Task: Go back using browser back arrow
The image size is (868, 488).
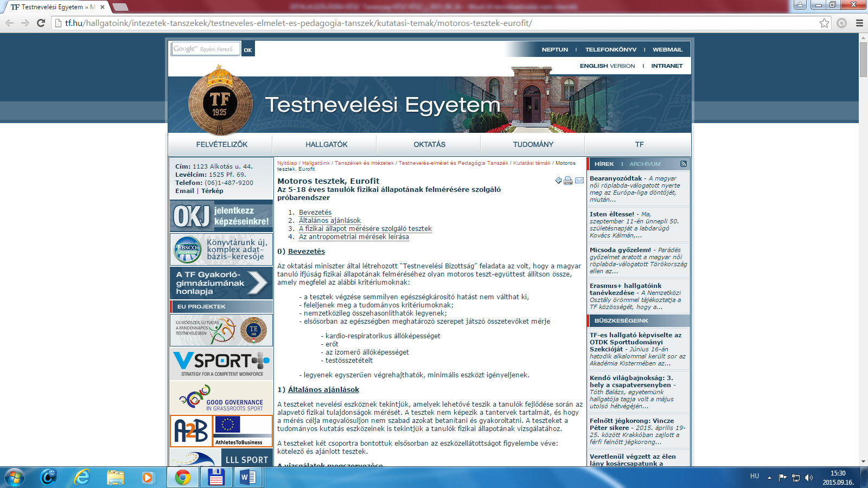Action: tap(9, 23)
